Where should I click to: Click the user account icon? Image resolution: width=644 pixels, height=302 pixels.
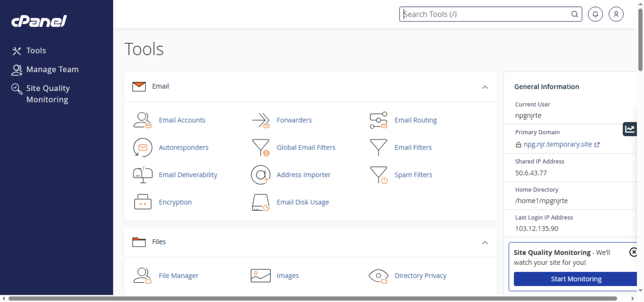tap(616, 14)
